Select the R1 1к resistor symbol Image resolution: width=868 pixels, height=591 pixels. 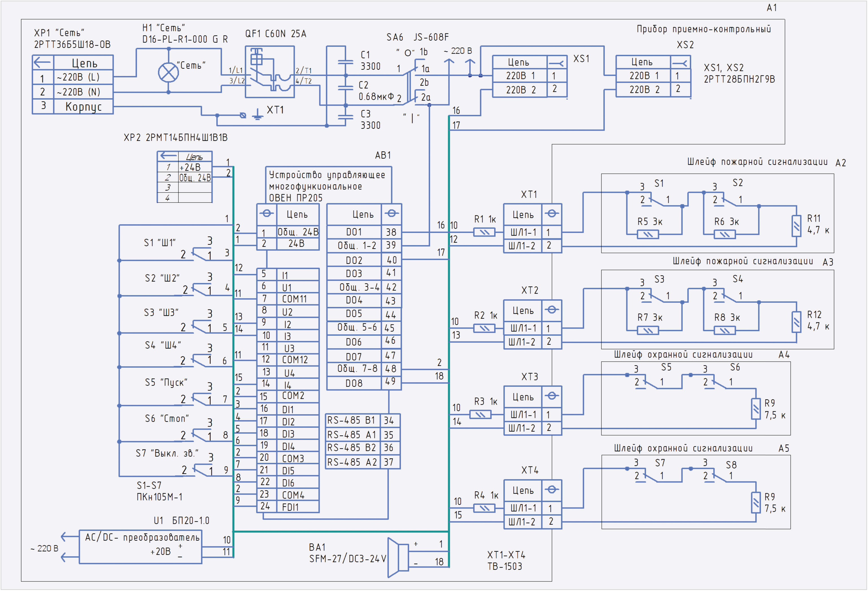click(485, 232)
